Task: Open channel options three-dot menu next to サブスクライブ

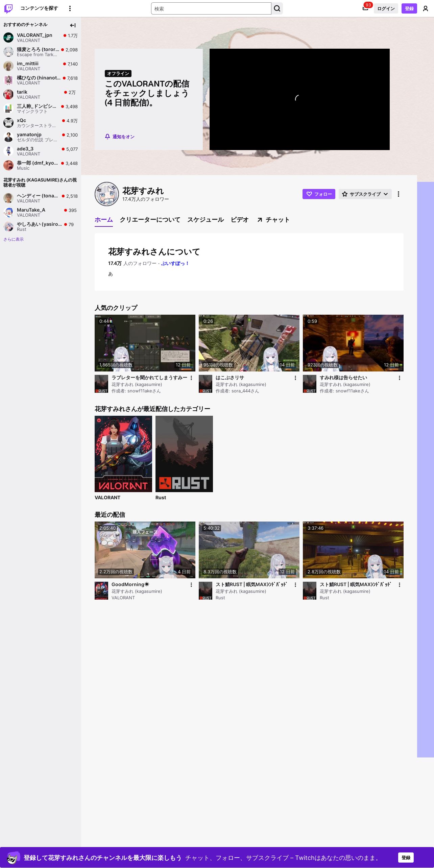Action: pos(399,194)
